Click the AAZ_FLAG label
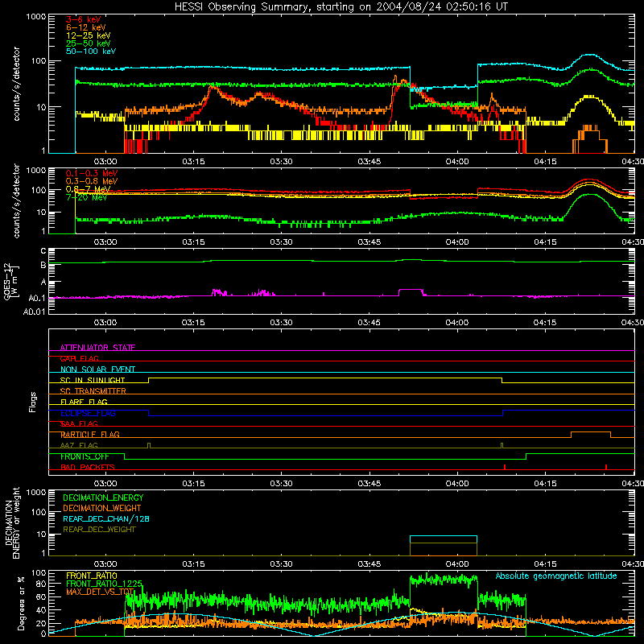Viewport: 644px width, 644px height. (79, 445)
